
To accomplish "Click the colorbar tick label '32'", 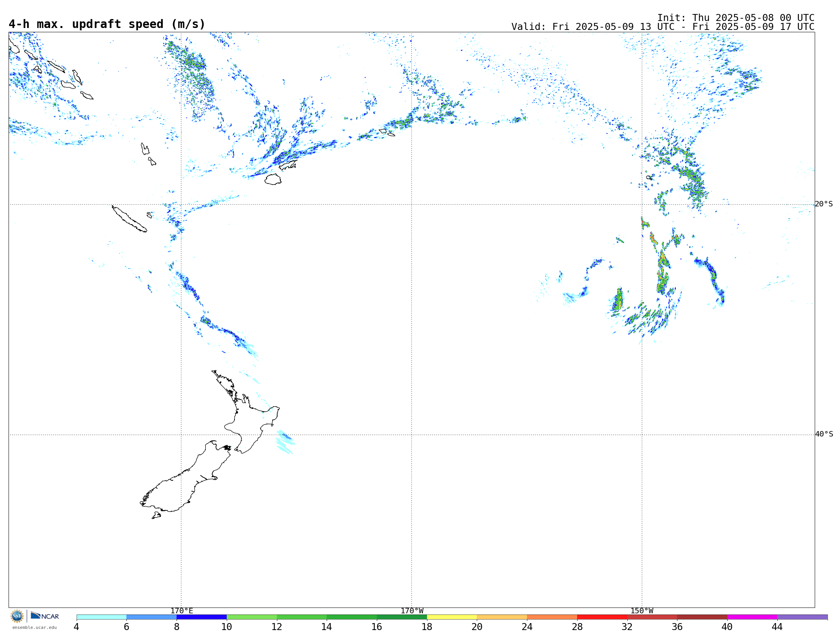I will pyautogui.click(x=627, y=627).
